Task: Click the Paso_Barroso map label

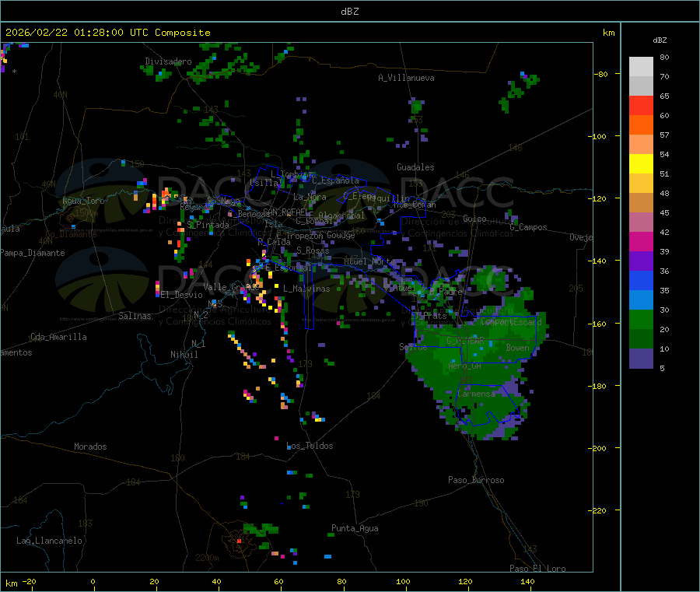Action: click(x=476, y=480)
